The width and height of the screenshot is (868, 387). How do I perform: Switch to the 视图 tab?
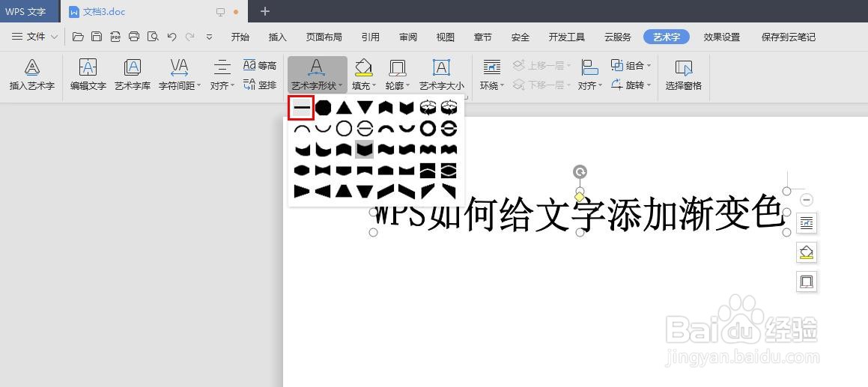pos(445,37)
